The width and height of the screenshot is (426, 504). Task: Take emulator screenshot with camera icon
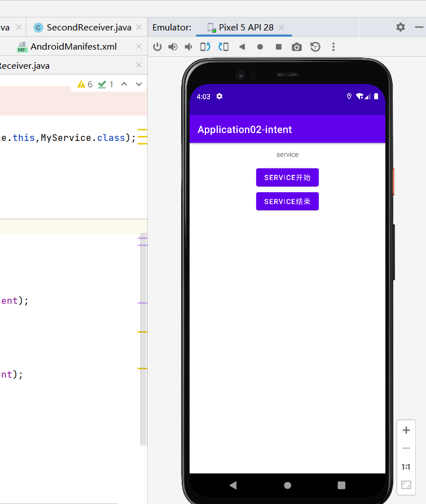pyautogui.click(x=297, y=47)
